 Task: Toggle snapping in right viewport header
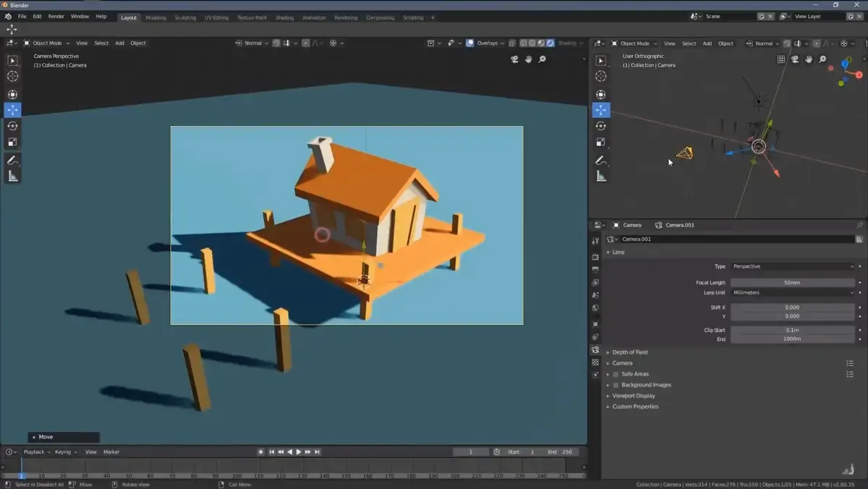tap(788, 43)
